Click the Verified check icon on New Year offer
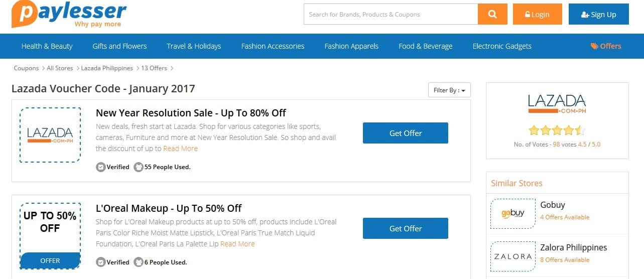The image size is (644, 279). click(x=101, y=167)
